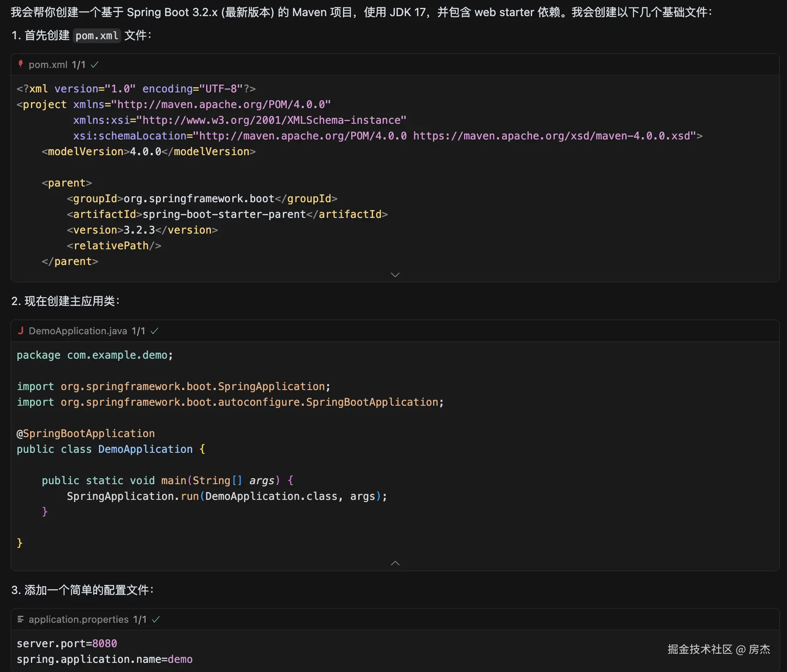Click the @SpringBootApplication annotation
Screen dimensions: 787x672
[86, 434]
